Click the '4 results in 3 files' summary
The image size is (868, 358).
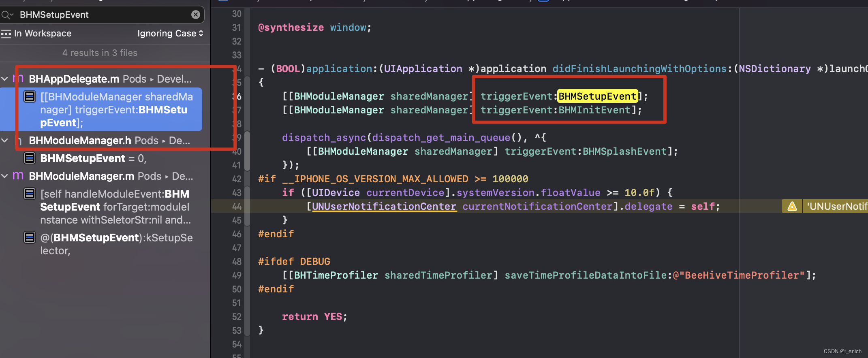click(x=100, y=53)
